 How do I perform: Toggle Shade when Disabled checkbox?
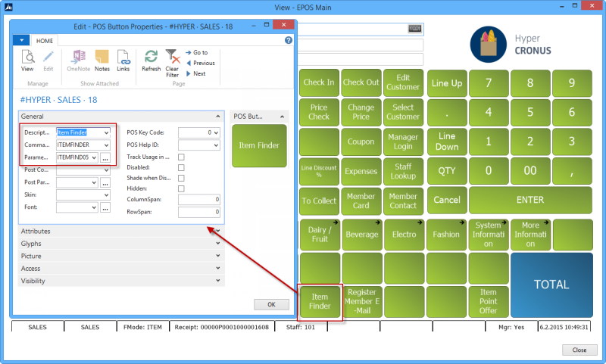181,178
